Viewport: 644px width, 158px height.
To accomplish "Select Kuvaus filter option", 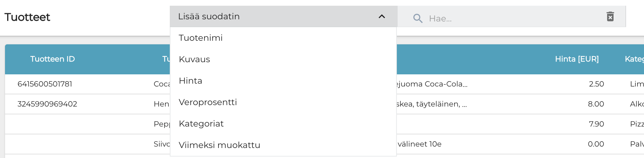I will pos(194,59).
